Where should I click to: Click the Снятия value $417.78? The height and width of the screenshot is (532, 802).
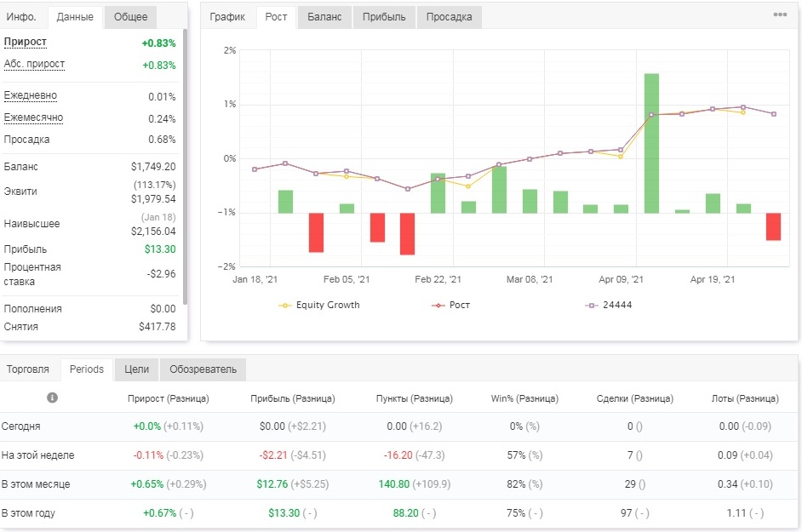(x=158, y=326)
